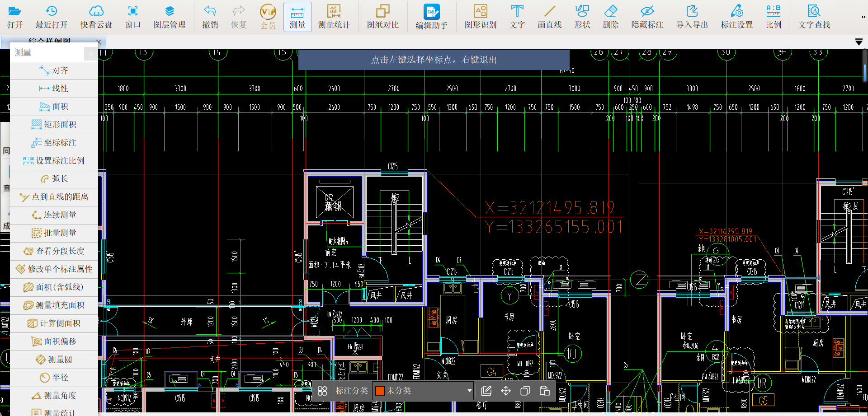This screenshot has width=868, height=416.
Task: Choose 测量圆 circle measurement
Action: 54,360
